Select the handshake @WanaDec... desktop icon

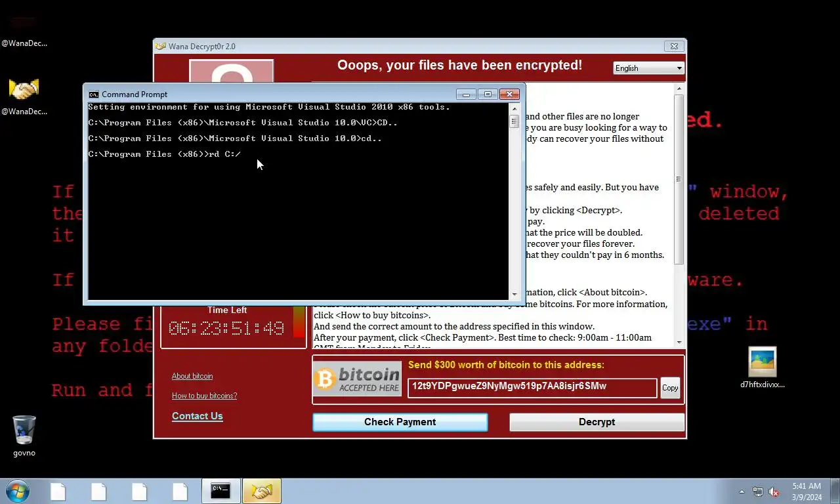(24, 95)
